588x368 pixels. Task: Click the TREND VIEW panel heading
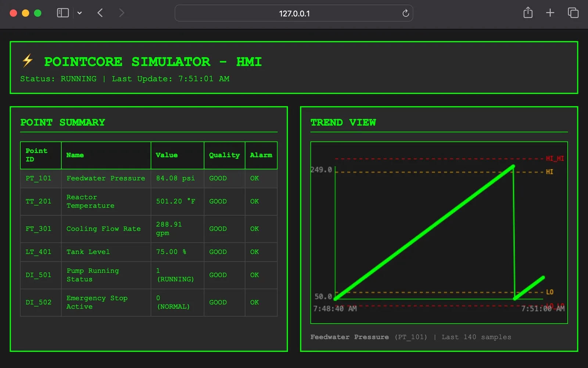[x=343, y=122]
